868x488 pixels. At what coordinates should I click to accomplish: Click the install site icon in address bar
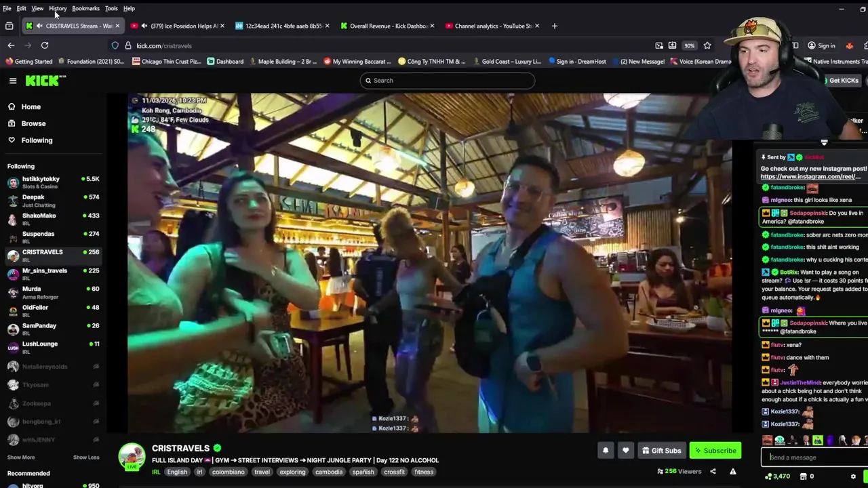pos(672,45)
